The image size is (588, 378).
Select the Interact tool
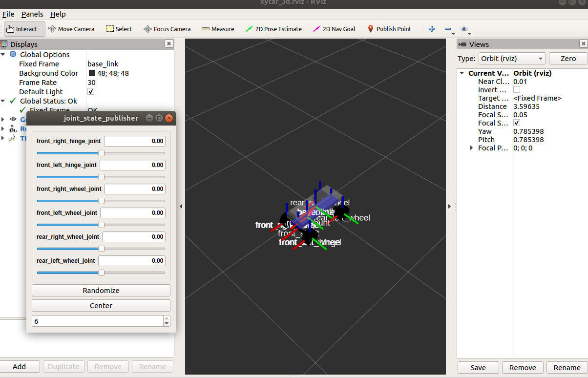coord(25,29)
